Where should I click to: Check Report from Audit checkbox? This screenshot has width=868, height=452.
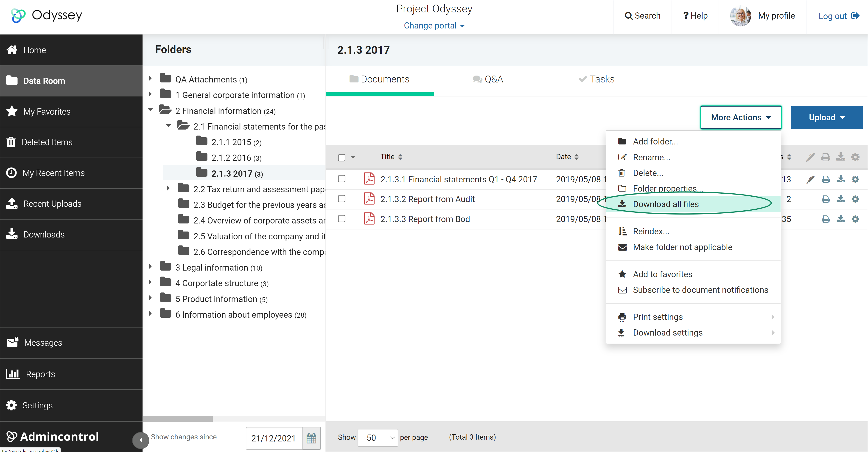coord(342,198)
